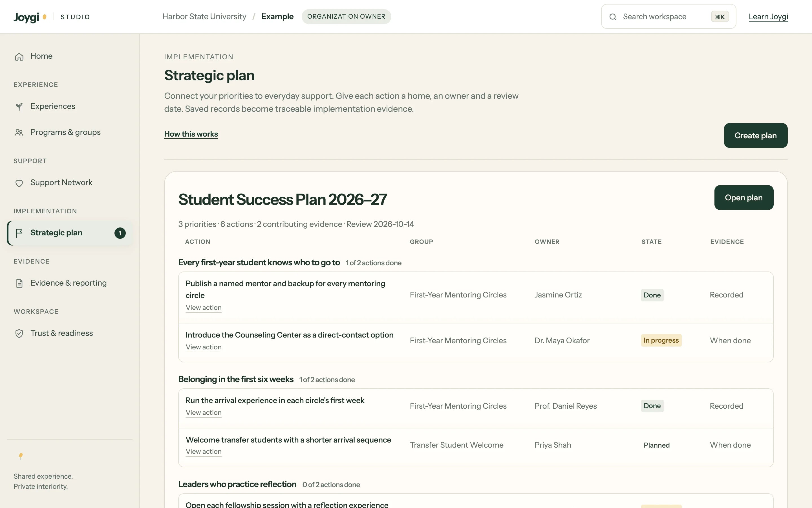Screen dimensions: 812x508
Task: Click the Joygi logo in the header
Action: [30, 17]
